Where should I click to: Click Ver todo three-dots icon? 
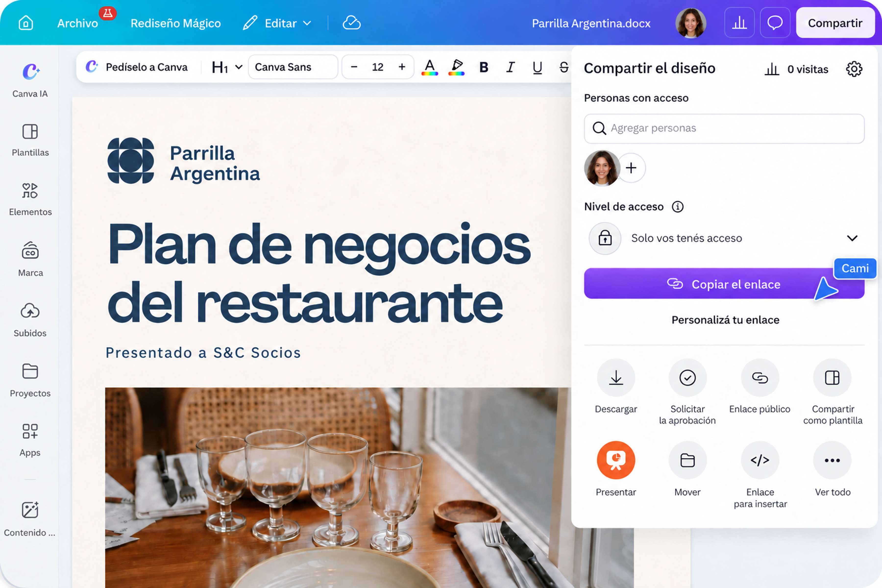(x=832, y=460)
